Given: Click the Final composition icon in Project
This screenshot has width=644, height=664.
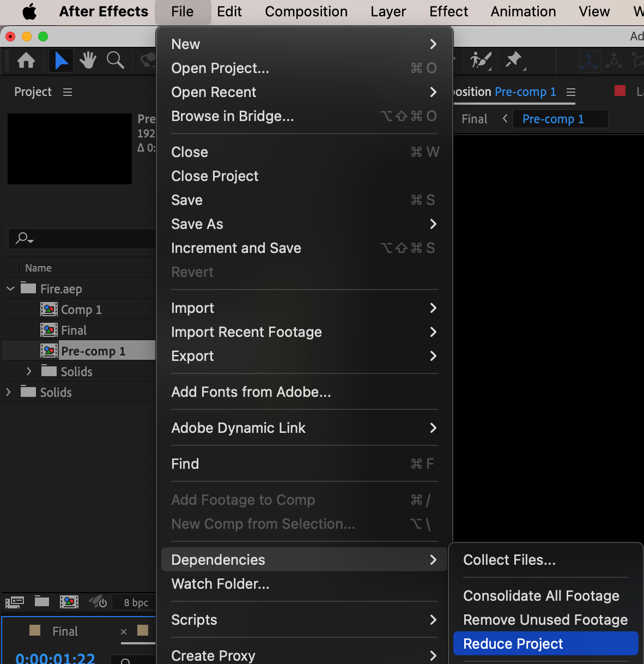Looking at the screenshot, I should click(x=49, y=330).
